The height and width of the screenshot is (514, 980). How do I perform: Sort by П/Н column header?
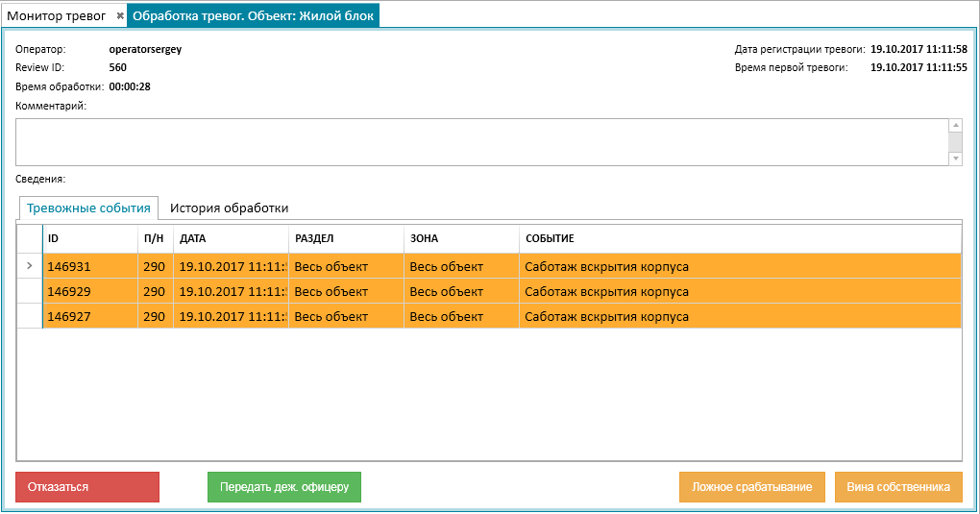(156, 239)
